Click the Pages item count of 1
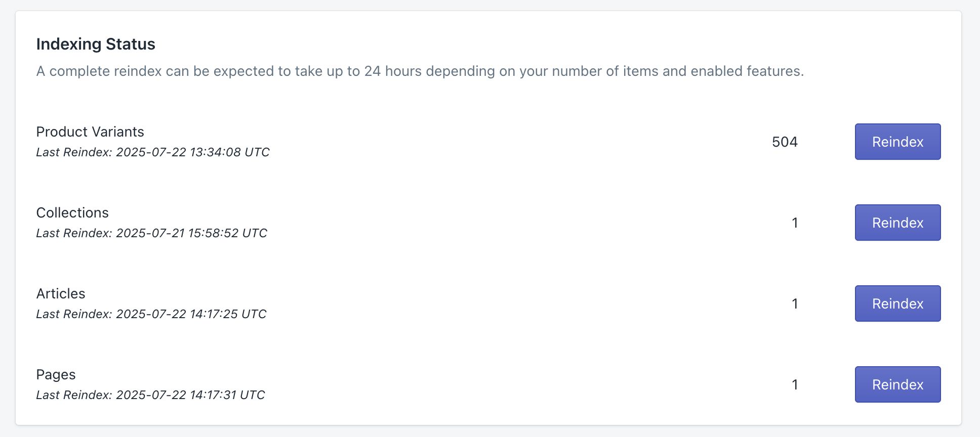 [x=795, y=385]
